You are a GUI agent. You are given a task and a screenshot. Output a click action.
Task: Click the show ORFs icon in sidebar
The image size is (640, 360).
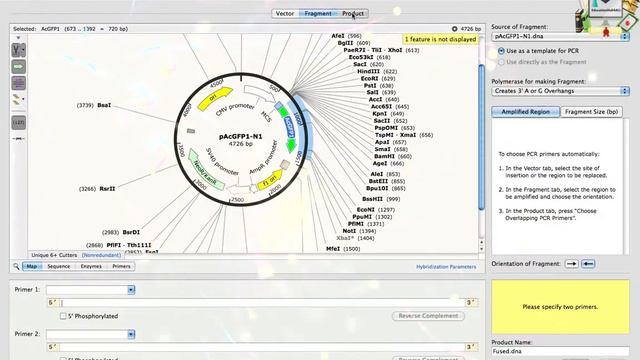click(18, 100)
